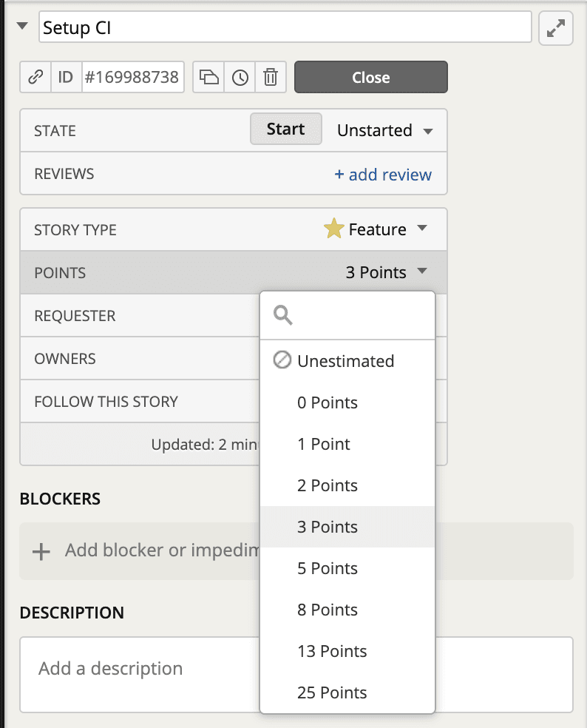The image size is (587, 728).
Task: Copy the story link icon
Action: click(35, 77)
